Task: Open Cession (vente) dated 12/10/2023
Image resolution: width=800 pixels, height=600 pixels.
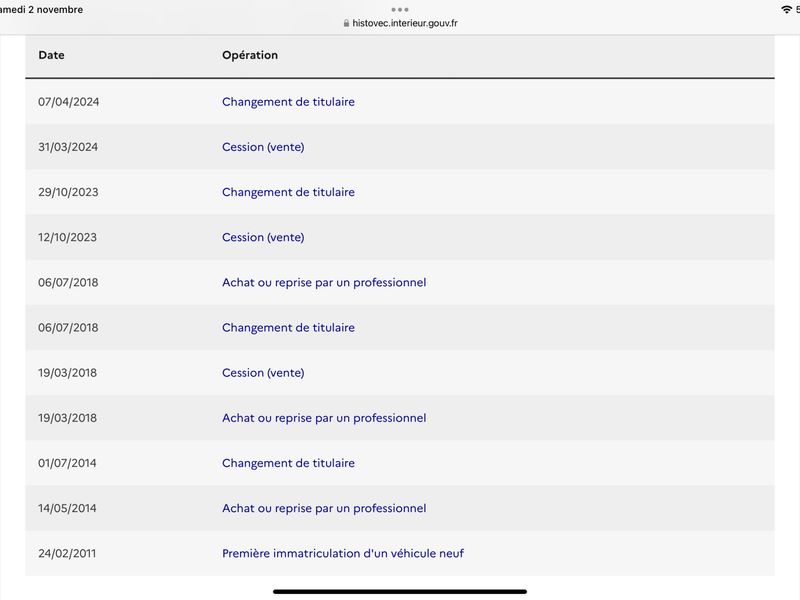Action: click(x=263, y=237)
